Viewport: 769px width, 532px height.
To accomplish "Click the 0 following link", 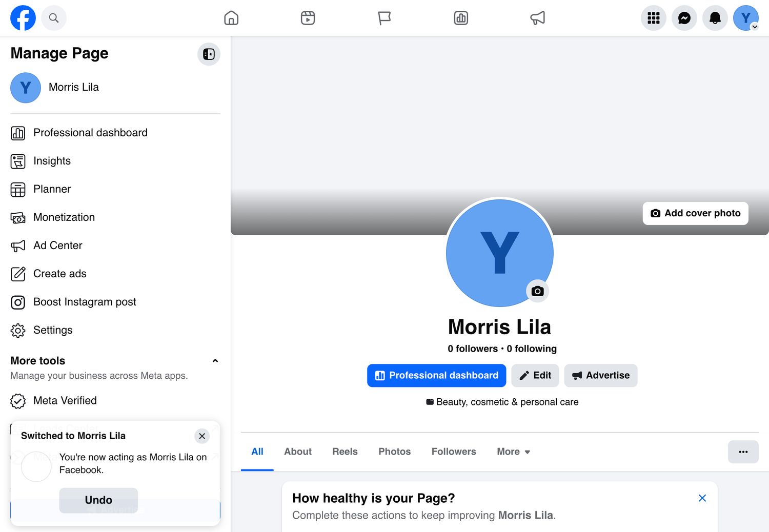I will coord(532,349).
